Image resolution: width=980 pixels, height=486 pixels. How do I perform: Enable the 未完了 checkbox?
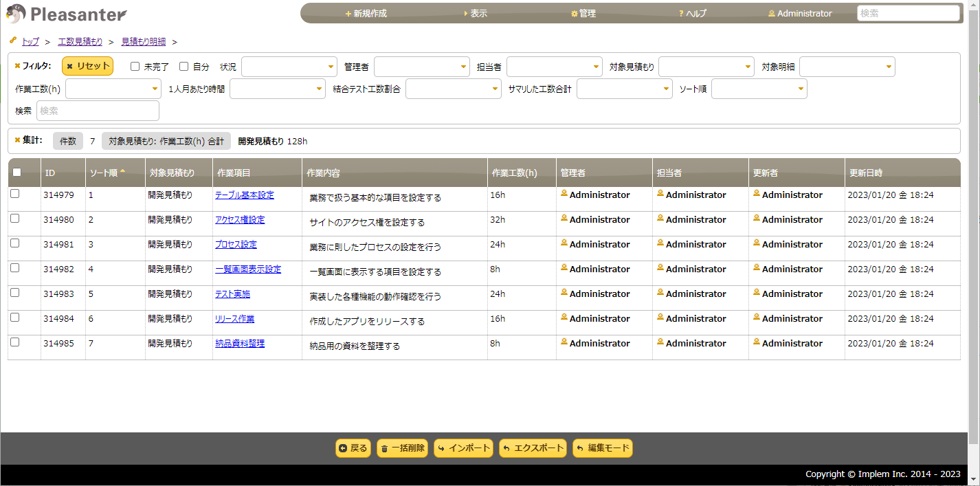[135, 65]
